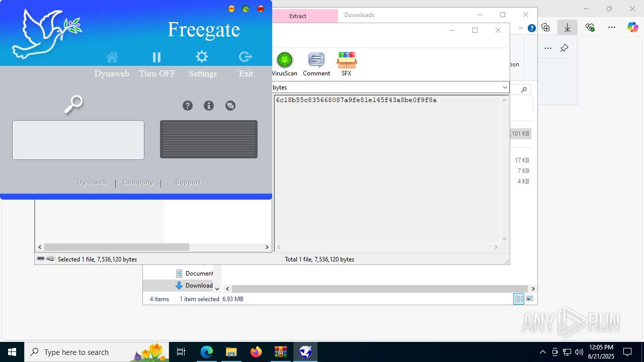Image resolution: width=644 pixels, height=362 pixels.
Task: Open Edge browser essentials heart icon
Action: [590, 27]
